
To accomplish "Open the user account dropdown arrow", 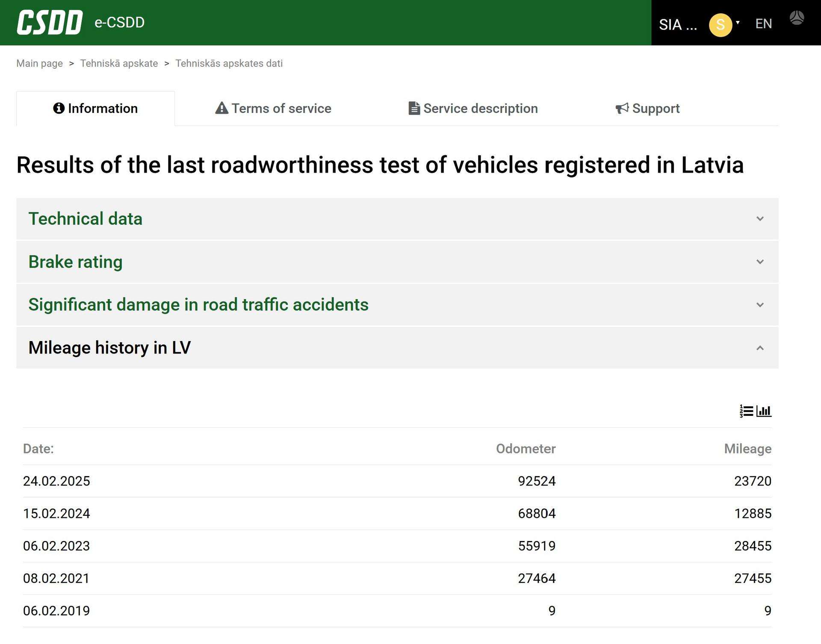I will (738, 23).
